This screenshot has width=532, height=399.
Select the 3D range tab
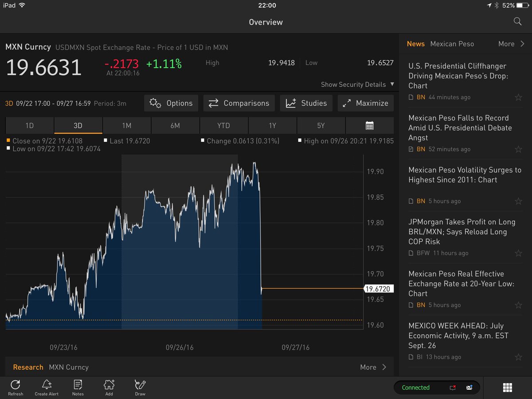click(78, 125)
